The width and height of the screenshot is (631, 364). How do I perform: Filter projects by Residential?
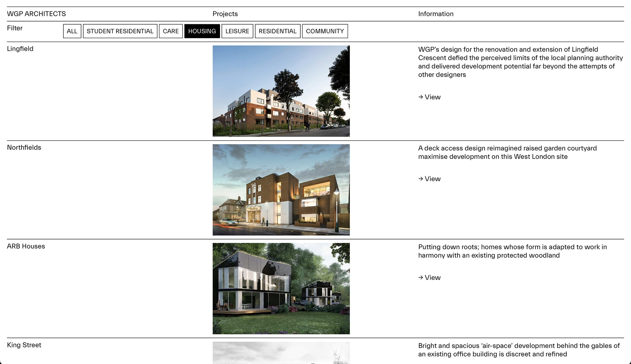pos(278,31)
